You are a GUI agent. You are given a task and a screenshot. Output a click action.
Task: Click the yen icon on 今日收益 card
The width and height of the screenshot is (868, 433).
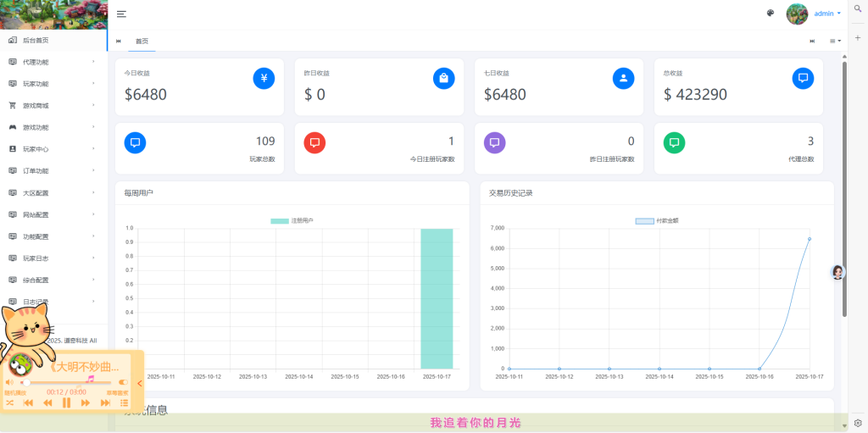pyautogui.click(x=264, y=79)
